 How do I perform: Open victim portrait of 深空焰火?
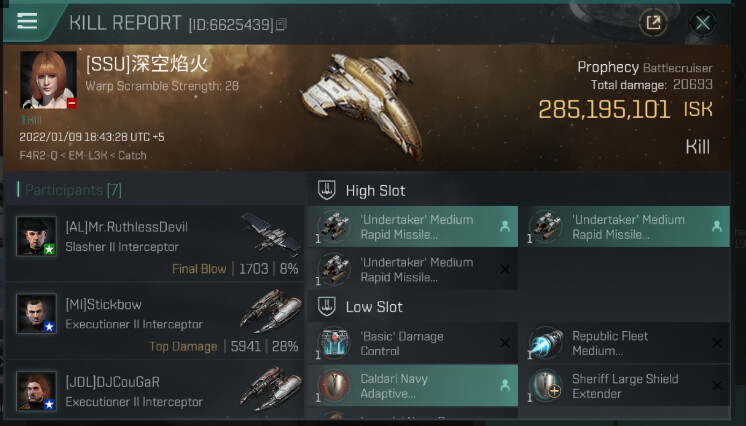point(48,79)
